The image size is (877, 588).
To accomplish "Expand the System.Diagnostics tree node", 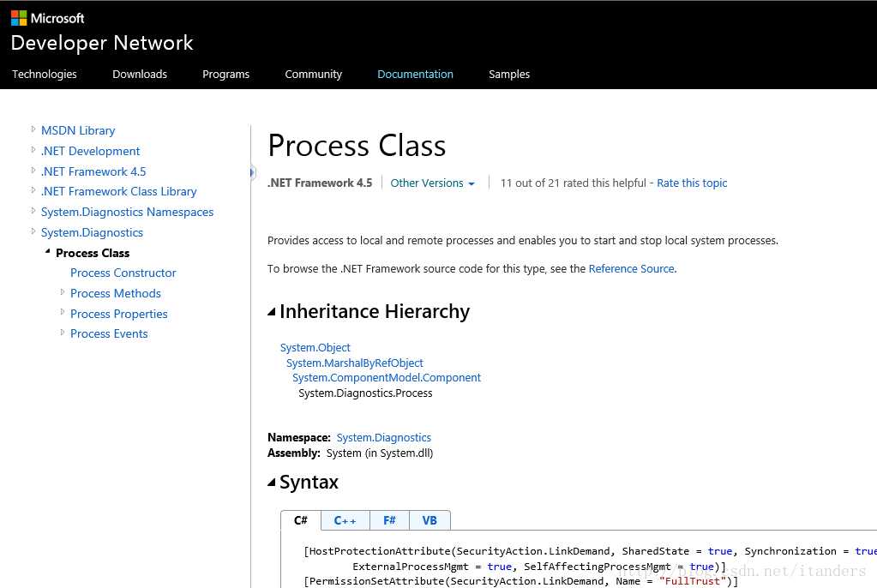I will (x=33, y=231).
